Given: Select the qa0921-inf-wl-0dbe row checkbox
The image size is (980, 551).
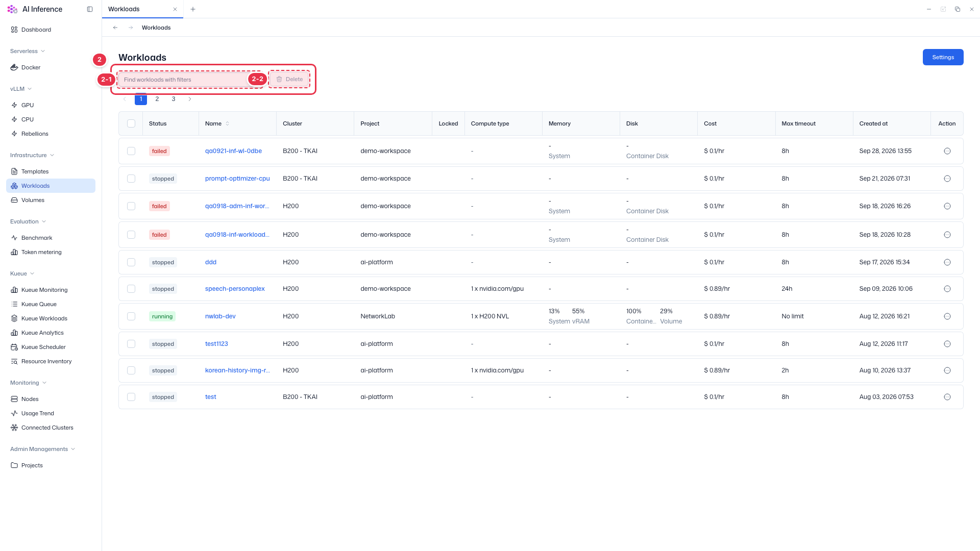Looking at the screenshot, I should (131, 151).
